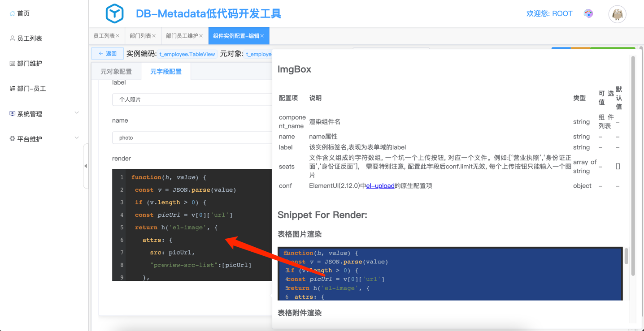Screen dimensions: 644x331
Task: Click the 返回 back button
Action: click(108, 54)
